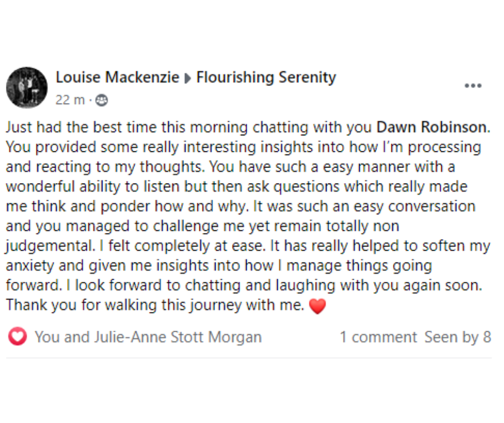
Task: Go to the Flourishing Serenity group
Action: coord(266,78)
